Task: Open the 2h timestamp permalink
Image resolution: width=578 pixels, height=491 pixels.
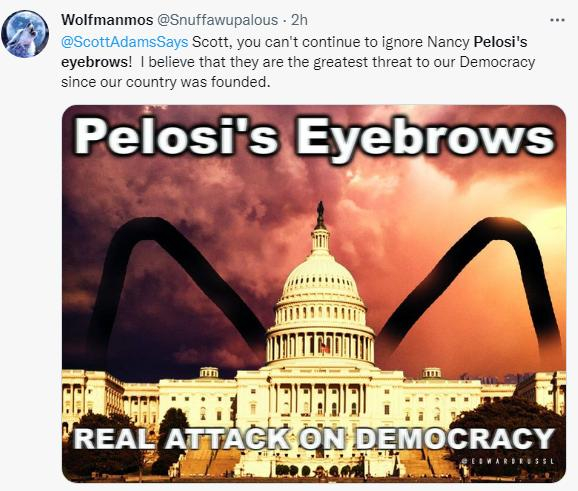Action: click(x=299, y=20)
